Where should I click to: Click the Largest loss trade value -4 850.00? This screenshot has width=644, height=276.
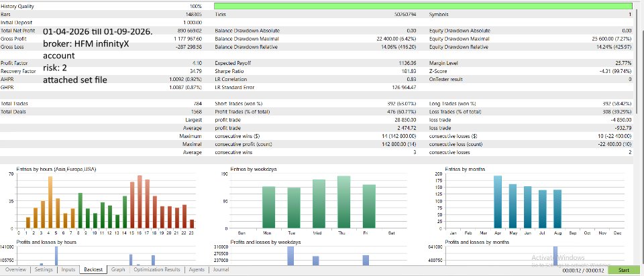621,120
